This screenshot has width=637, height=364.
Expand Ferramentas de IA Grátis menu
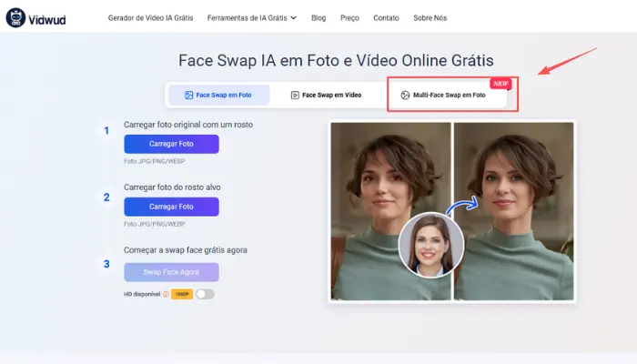[x=252, y=18]
